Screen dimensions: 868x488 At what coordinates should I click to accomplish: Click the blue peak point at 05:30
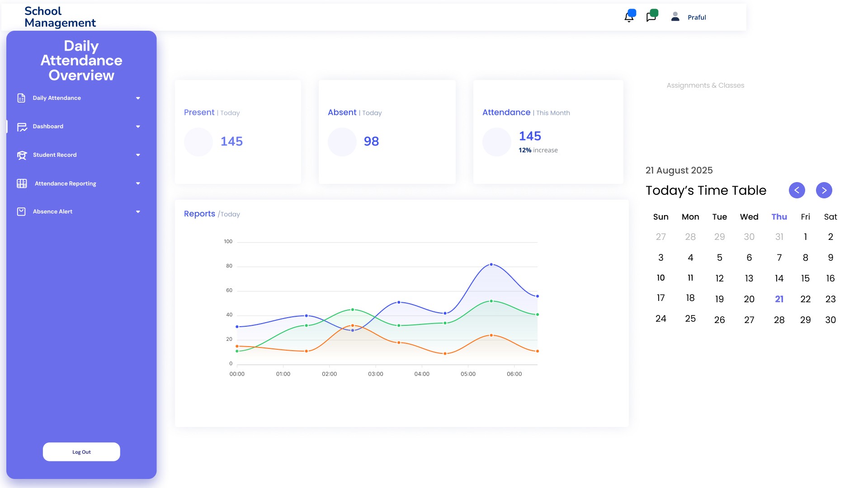(491, 264)
